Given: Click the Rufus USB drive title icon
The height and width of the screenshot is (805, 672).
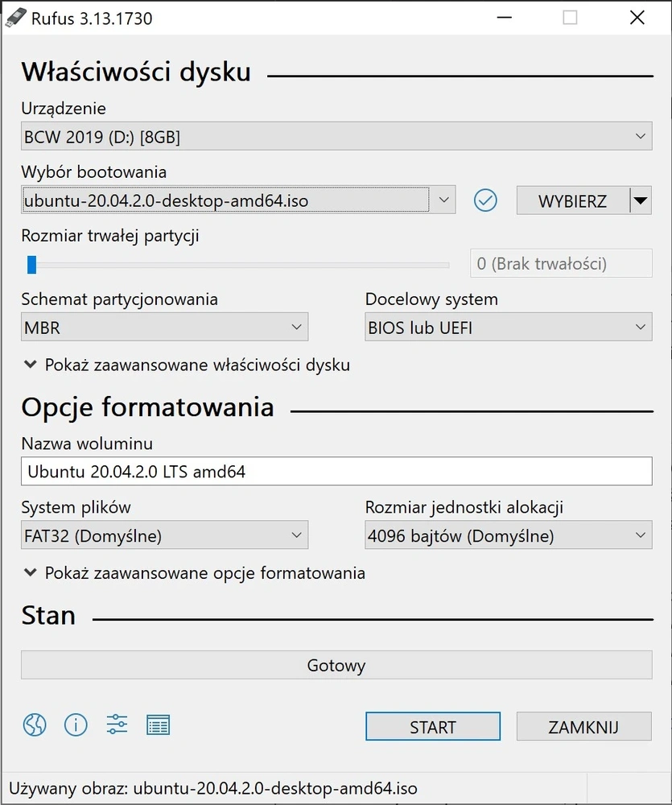Looking at the screenshot, I should [x=15, y=18].
